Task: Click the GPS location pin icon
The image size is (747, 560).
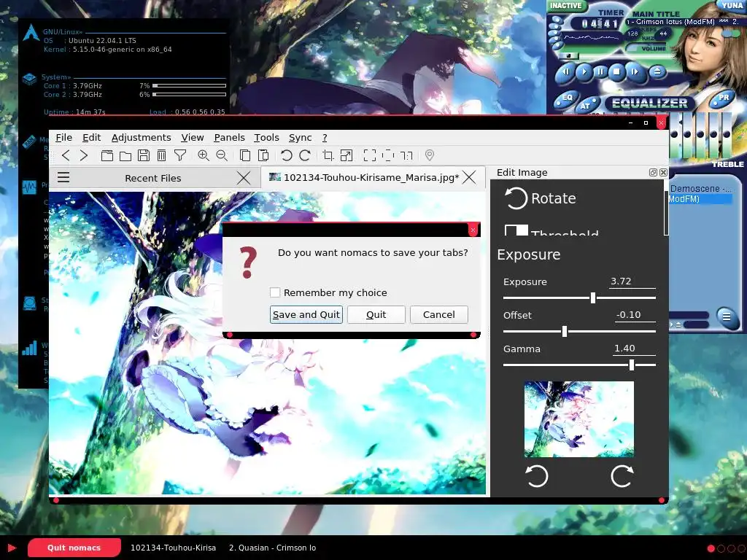Action: coord(429,155)
